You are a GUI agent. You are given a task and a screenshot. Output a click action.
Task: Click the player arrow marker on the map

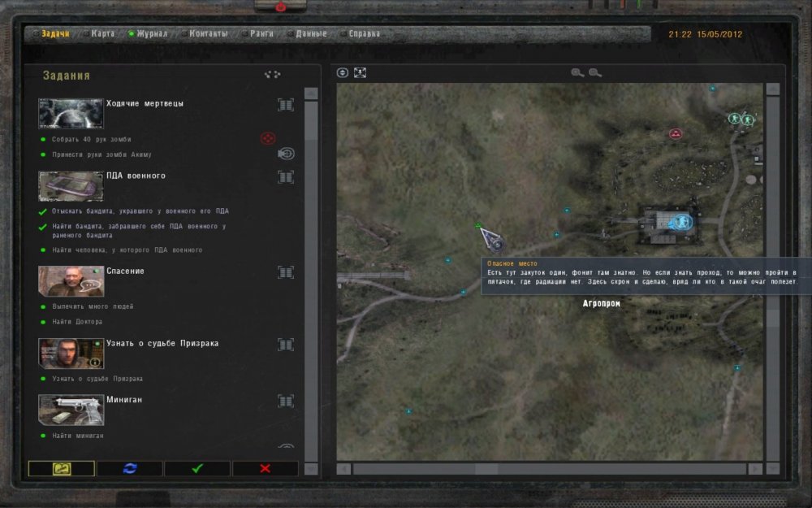(x=491, y=240)
